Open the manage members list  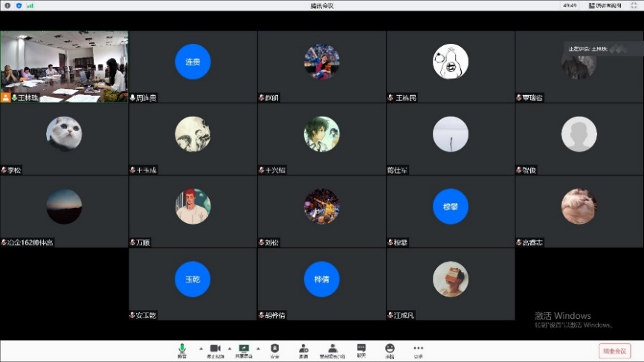(x=332, y=349)
